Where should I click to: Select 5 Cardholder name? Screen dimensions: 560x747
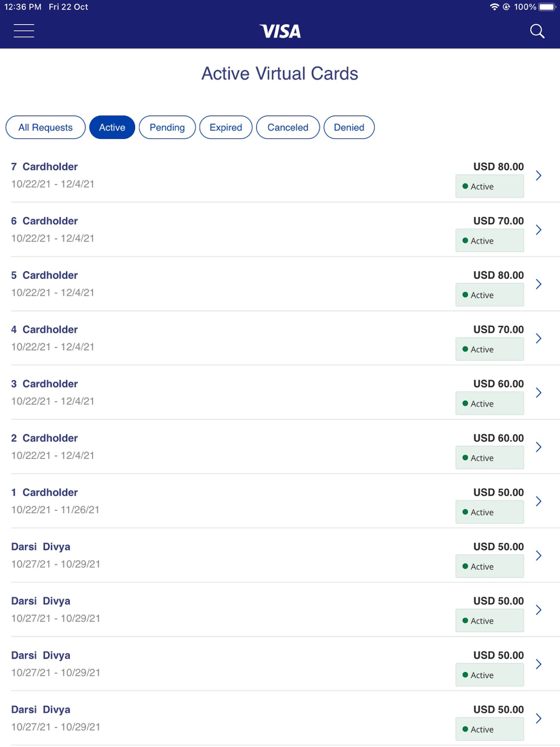click(44, 275)
